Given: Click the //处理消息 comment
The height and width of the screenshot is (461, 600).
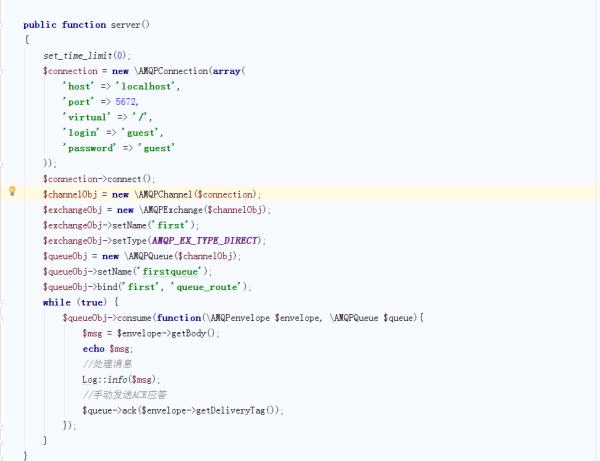Looking at the screenshot, I should [107, 364].
